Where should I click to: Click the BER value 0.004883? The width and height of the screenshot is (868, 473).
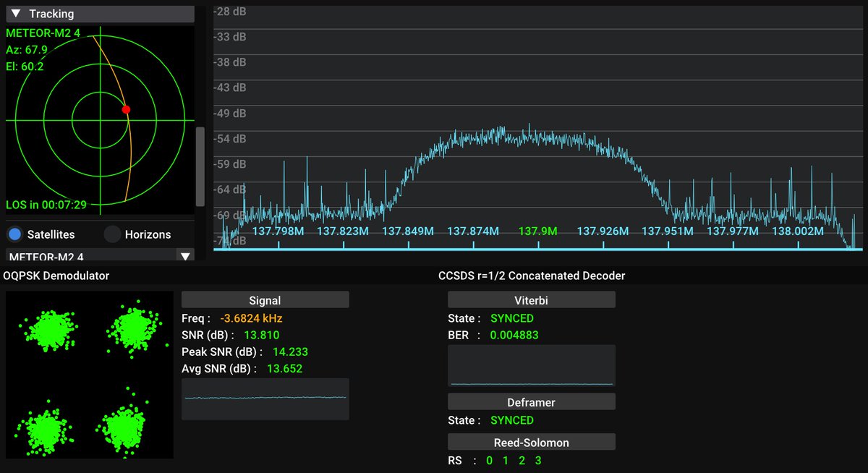click(x=514, y=335)
